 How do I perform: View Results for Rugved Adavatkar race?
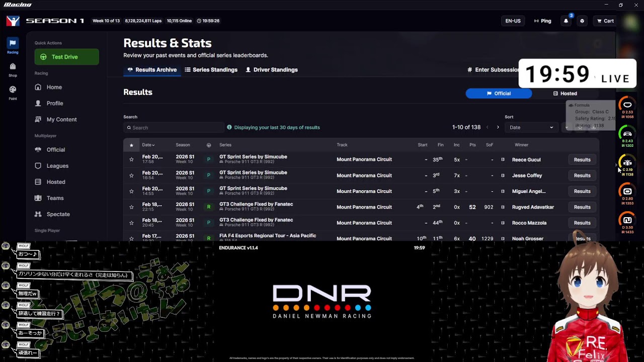582,207
